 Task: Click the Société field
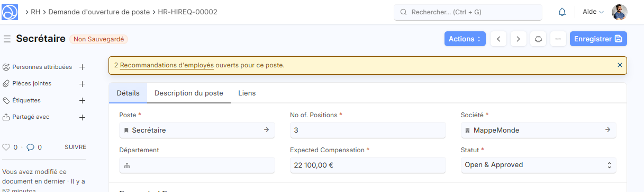pyautogui.click(x=538, y=130)
